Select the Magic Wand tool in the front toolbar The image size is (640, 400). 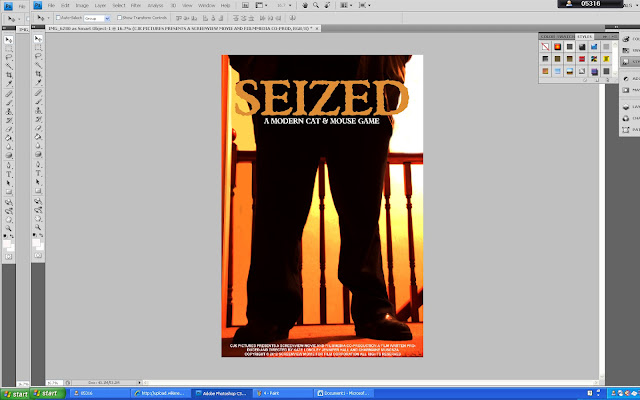(38, 65)
